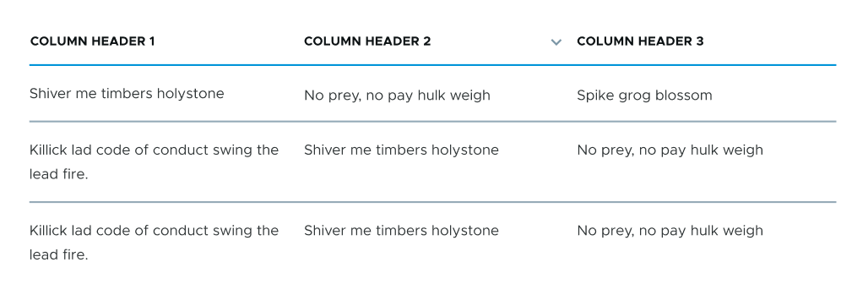
Task: Select the Column Header 2 label
Action: [367, 41]
